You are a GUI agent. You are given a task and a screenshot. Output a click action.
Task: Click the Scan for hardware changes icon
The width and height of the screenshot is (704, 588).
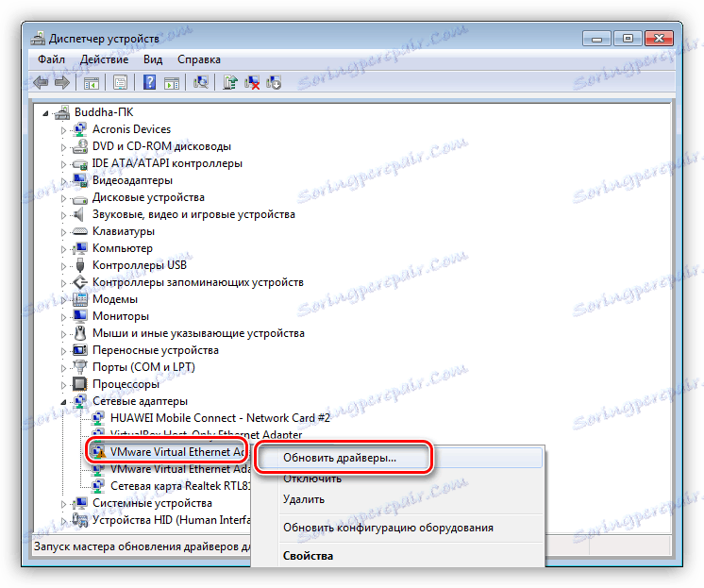201,83
